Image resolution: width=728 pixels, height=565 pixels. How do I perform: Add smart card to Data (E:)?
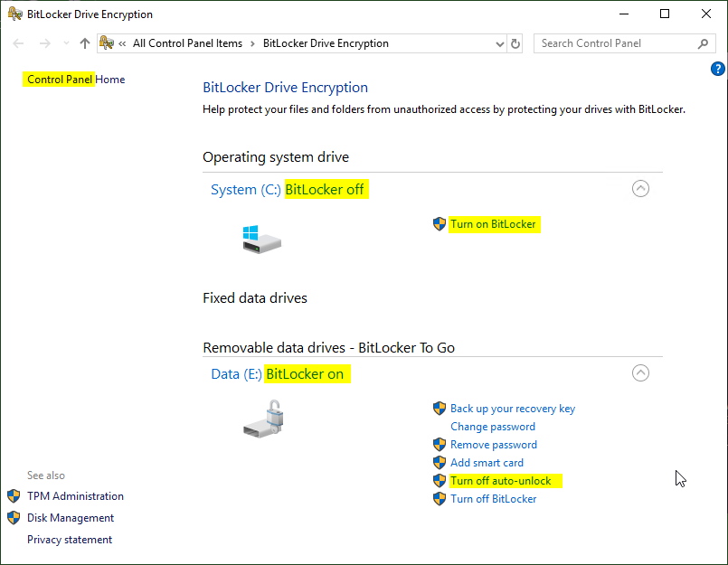(x=487, y=463)
